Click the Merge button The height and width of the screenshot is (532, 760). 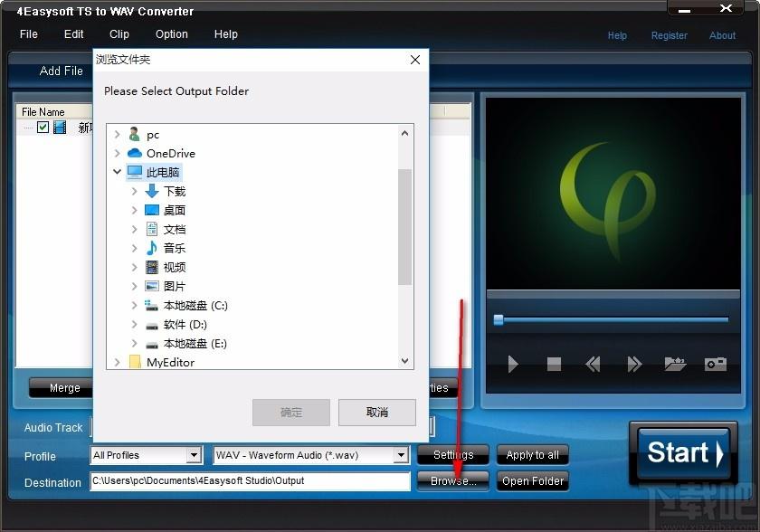coord(64,388)
